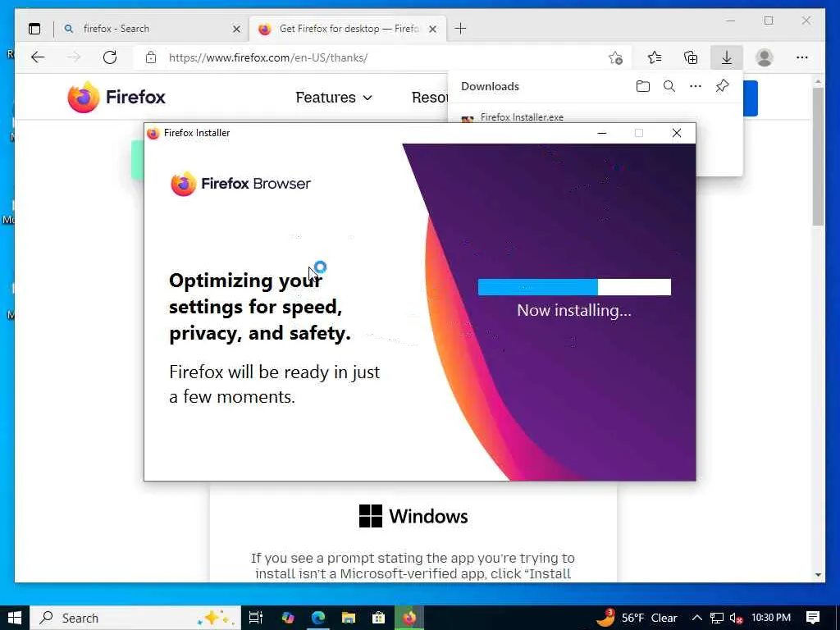Expand the Features menu on firefox.com
Viewport: 840px width, 630px height.
334,98
